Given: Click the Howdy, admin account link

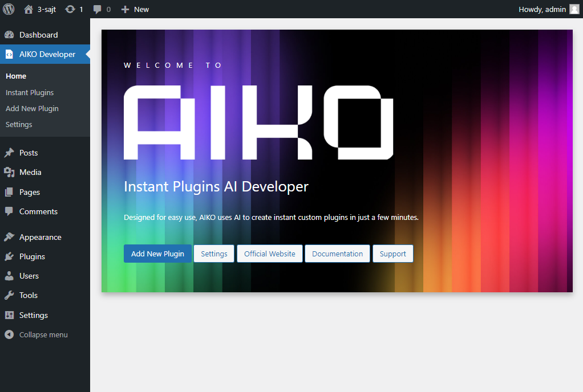Looking at the screenshot, I should (542, 9).
